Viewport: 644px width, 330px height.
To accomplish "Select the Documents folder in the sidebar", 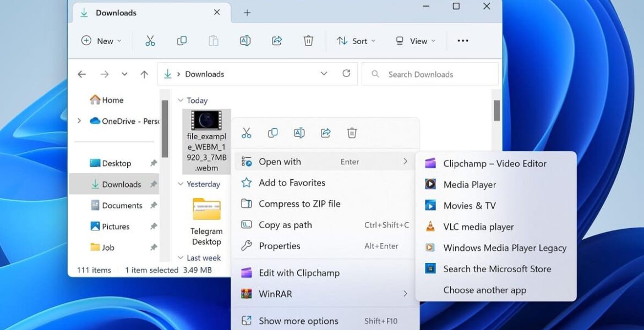I will coord(122,205).
